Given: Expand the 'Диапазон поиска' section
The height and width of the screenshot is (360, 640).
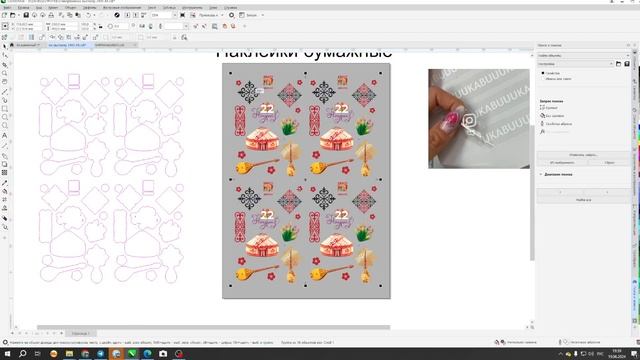Looking at the screenshot, I should pyautogui.click(x=541, y=174).
